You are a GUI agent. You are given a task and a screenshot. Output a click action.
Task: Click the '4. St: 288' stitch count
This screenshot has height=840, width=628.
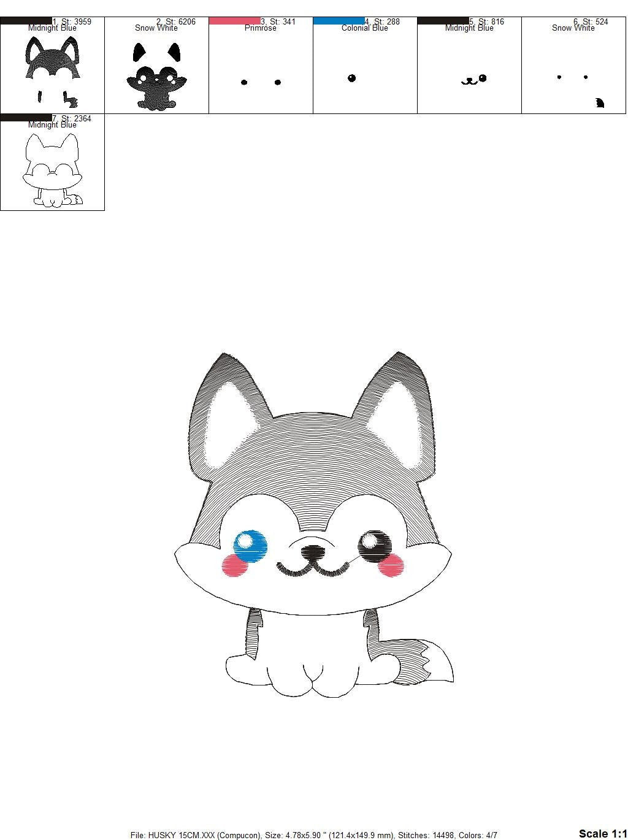(383, 21)
